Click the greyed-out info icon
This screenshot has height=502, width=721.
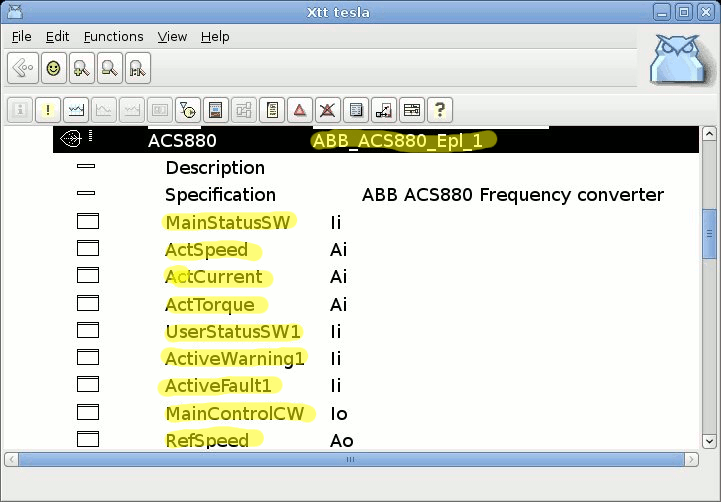20,110
